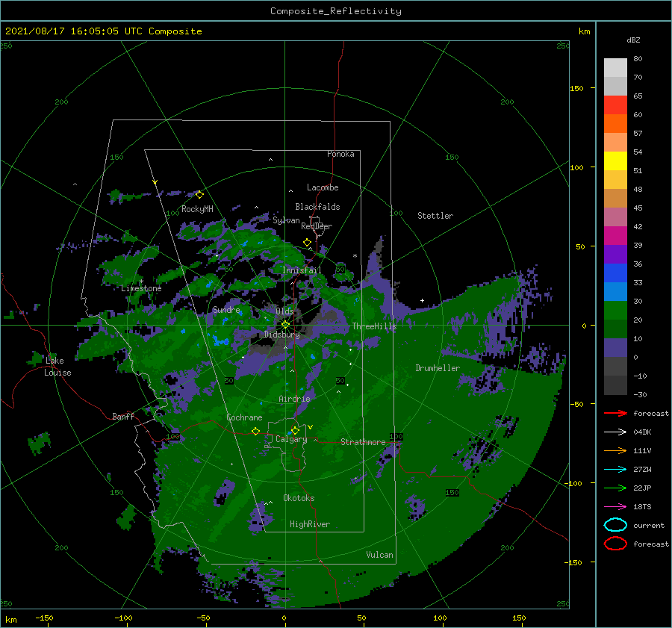The height and width of the screenshot is (628, 672).
Task: Click the 18TS legend text
Action: pyautogui.click(x=642, y=507)
